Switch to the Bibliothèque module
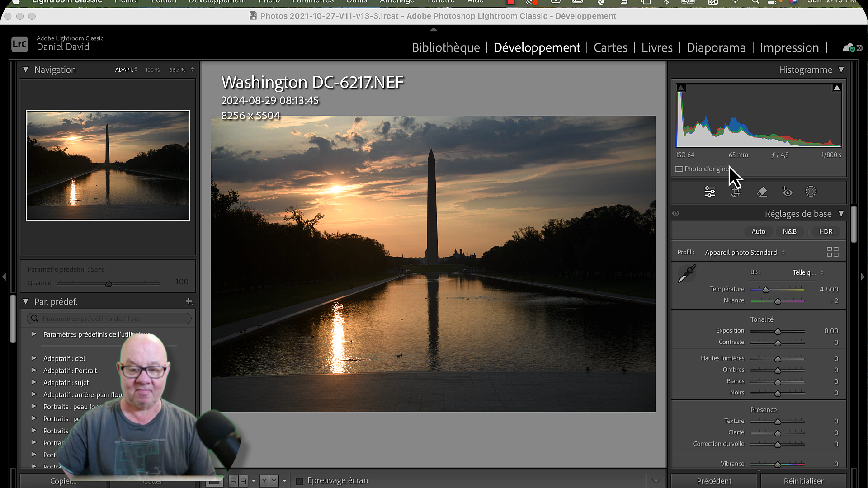 (x=445, y=47)
